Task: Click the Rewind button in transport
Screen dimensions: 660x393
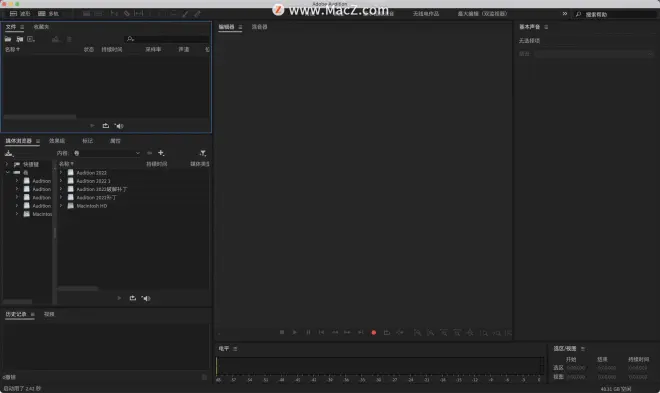Action: pyautogui.click(x=335, y=332)
